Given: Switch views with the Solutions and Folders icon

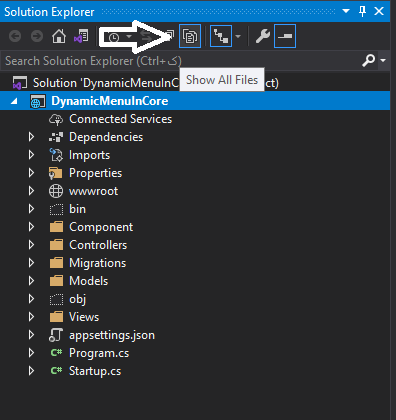Looking at the screenshot, I should [81, 36].
